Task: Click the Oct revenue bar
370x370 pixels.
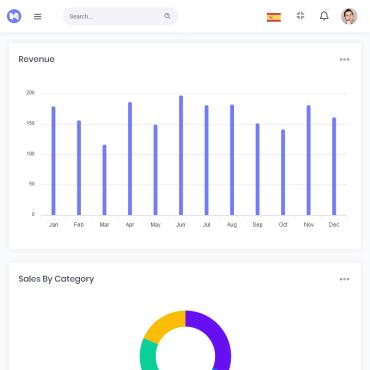Action: coord(283,172)
